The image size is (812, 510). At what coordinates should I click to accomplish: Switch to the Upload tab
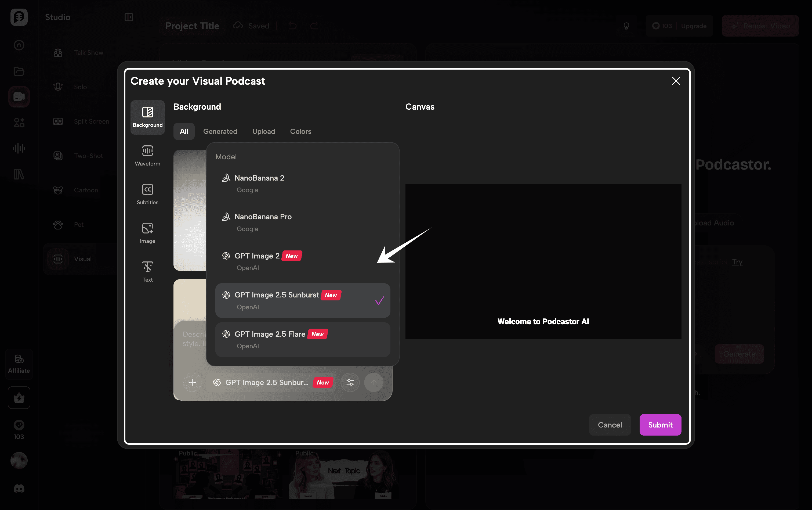tap(264, 132)
